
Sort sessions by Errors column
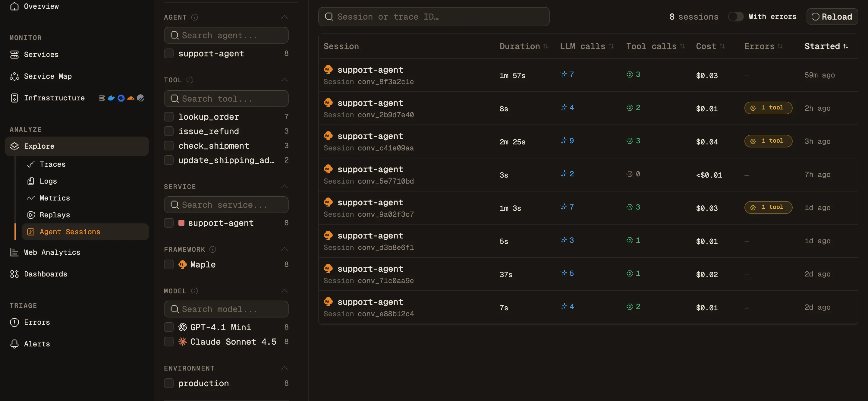coord(763,46)
